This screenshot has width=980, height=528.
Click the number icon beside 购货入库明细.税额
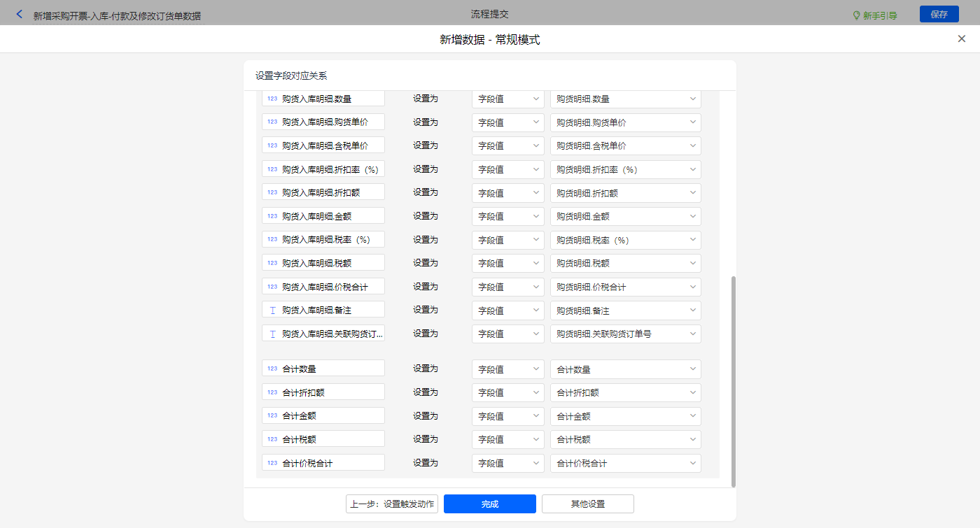(x=272, y=263)
